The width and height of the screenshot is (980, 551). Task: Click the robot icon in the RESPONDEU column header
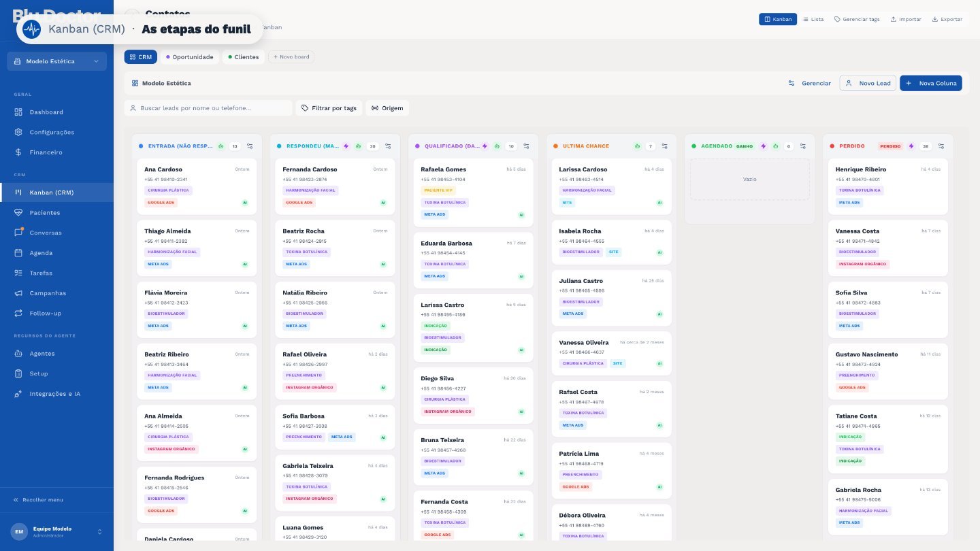pyautogui.click(x=359, y=146)
